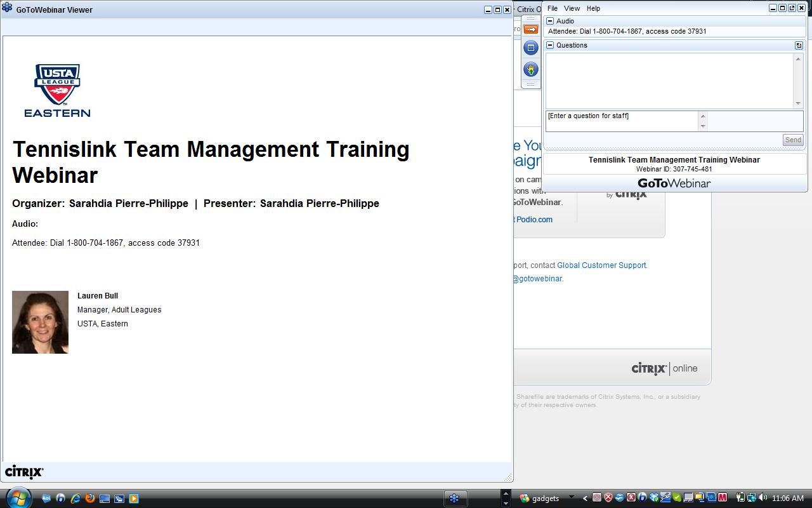Image resolution: width=812 pixels, height=508 pixels.
Task: Open Firefox from the quick launch bar
Action: point(90,498)
